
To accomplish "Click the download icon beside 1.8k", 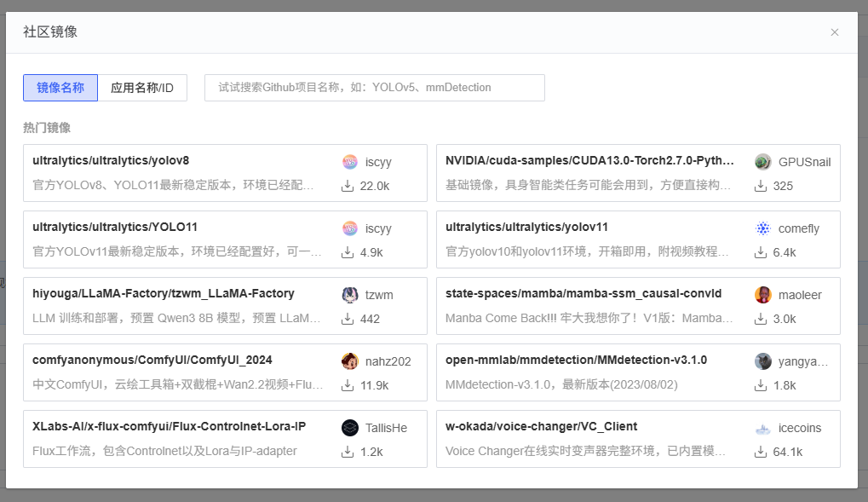I will (761, 385).
